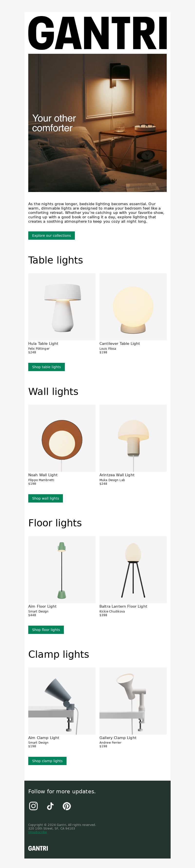Click Shop floor lights button
The image size is (195, 868).
[x=46, y=630]
